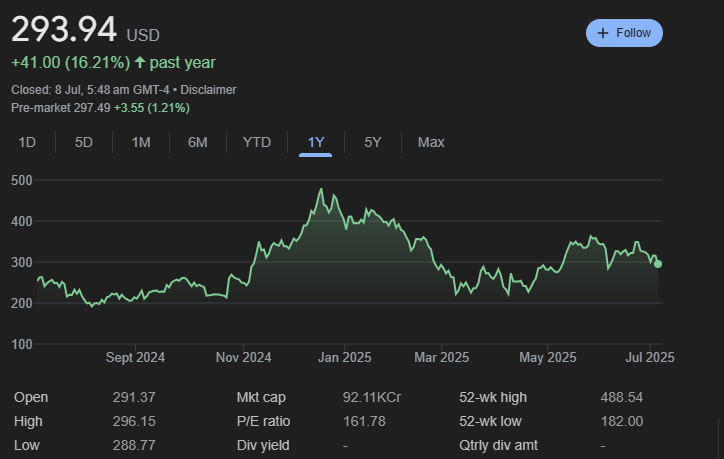Click the Follow button

624,33
